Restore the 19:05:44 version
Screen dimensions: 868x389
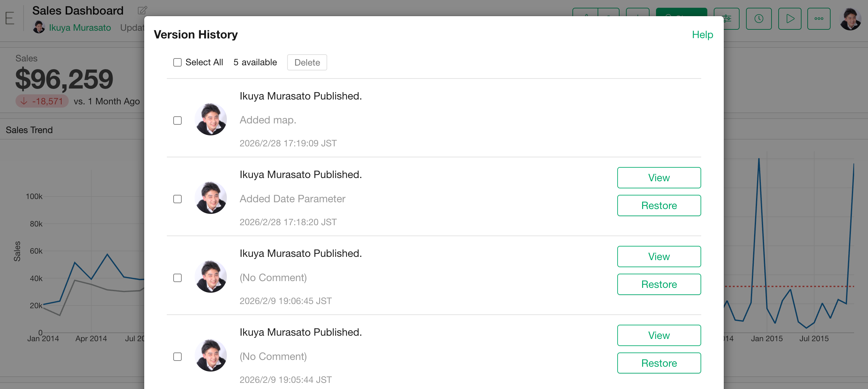click(659, 363)
